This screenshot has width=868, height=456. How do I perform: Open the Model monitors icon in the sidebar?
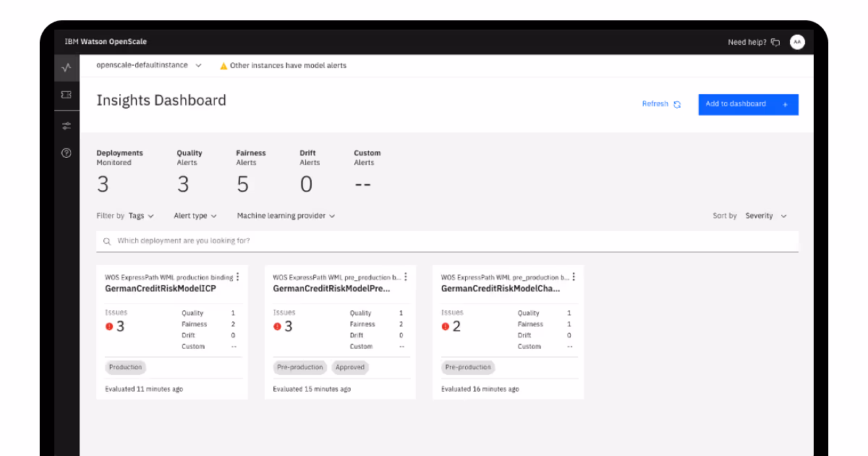click(67, 95)
